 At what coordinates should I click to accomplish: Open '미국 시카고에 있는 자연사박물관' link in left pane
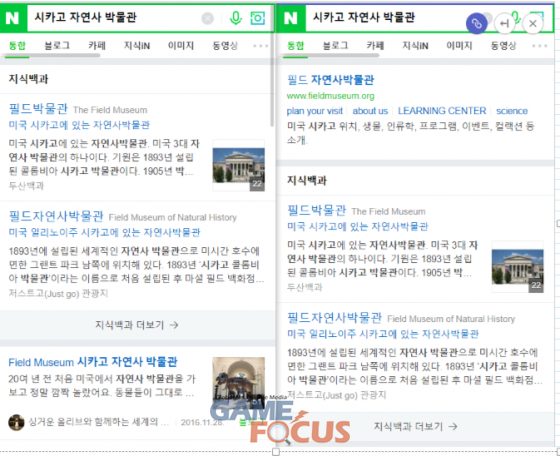[79, 125]
